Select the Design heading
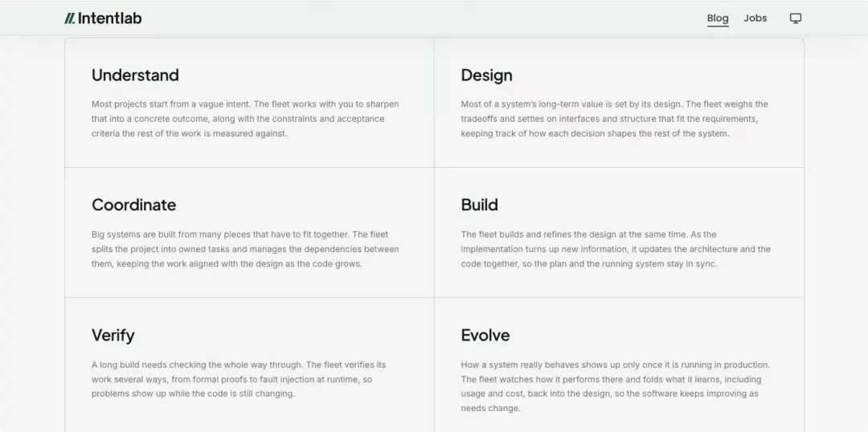 [486, 75]
